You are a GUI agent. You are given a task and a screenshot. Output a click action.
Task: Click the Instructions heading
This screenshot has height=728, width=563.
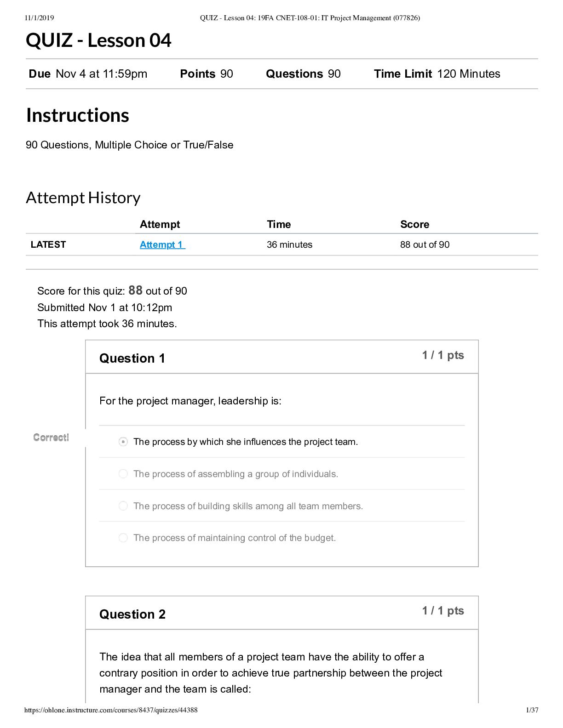(78, 115)
